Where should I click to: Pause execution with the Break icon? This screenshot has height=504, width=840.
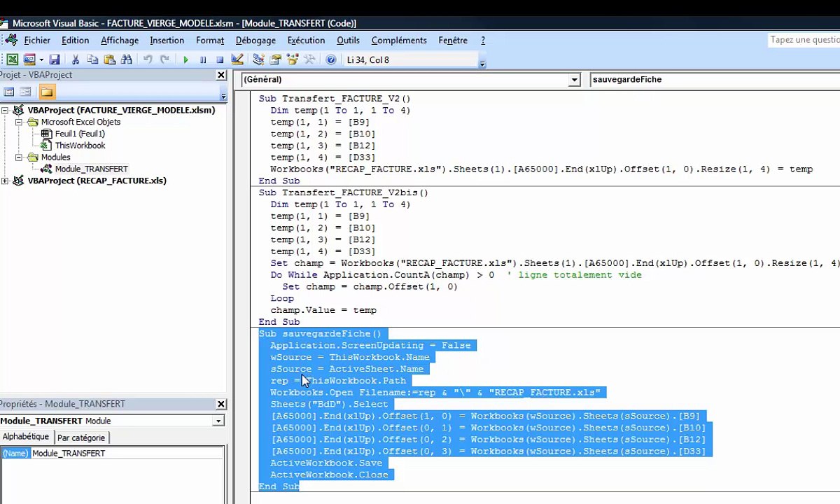click(203, 60)
